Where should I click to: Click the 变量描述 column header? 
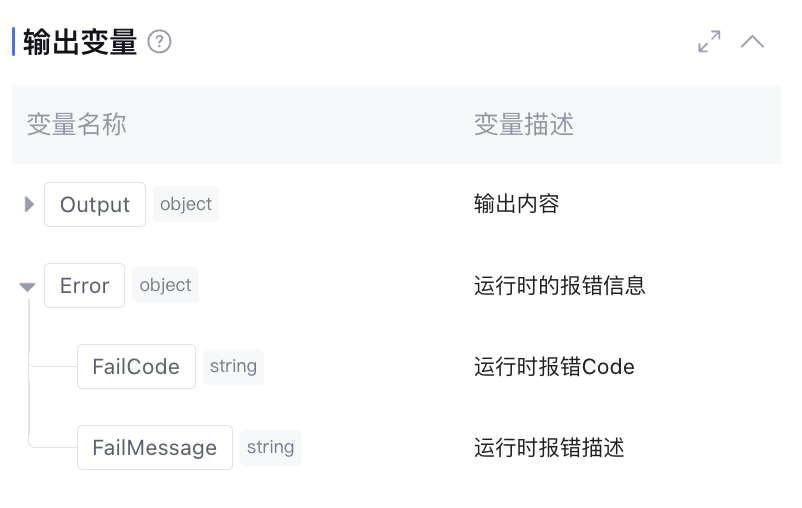523,125
